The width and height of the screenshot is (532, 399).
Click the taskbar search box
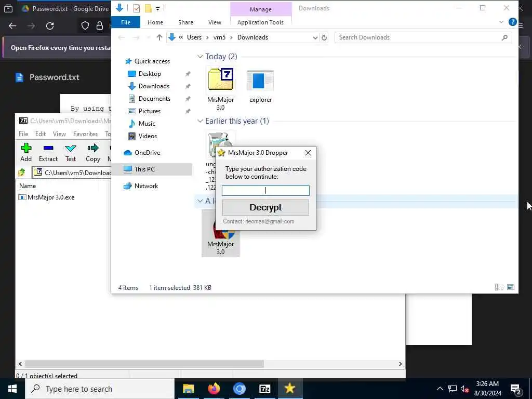[x=100, y=389]
